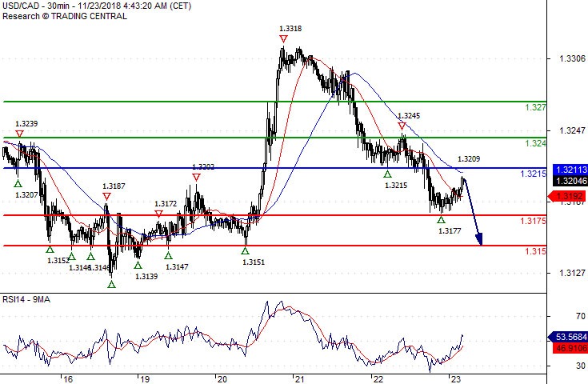The width and height of the screenshot is (588, 384).
Task: Select the 1.3247 price axis label
Action: 572,130
